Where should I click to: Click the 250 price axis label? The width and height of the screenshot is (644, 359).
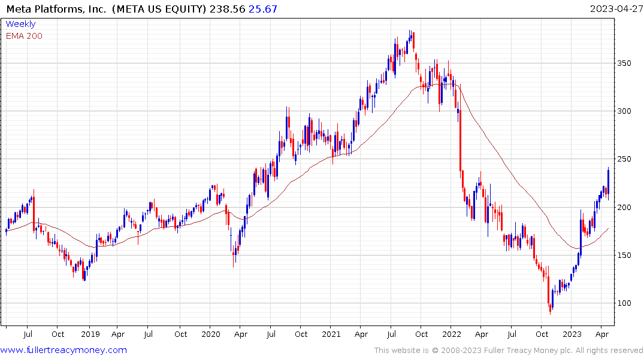tap(624, 159)
